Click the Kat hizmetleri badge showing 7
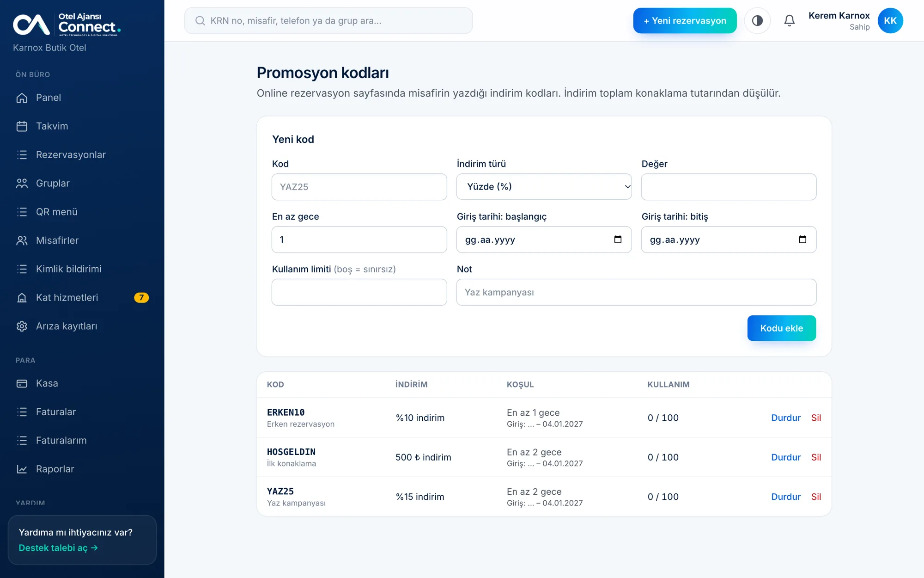Screen dimensions: 924x578 click(x=141, y=298)
